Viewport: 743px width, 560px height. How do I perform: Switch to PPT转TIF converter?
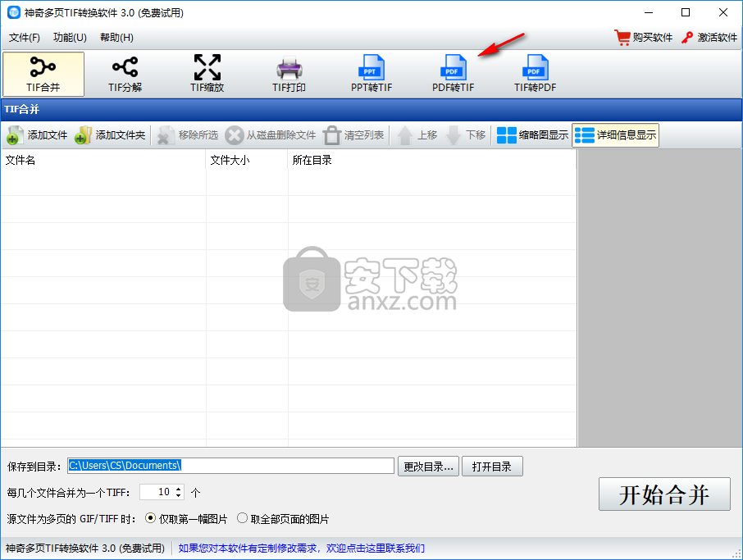click(371, 75)
